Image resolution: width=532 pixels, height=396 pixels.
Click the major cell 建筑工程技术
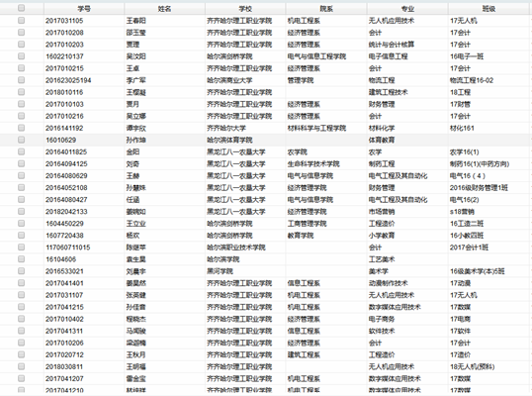coord(389,92)
